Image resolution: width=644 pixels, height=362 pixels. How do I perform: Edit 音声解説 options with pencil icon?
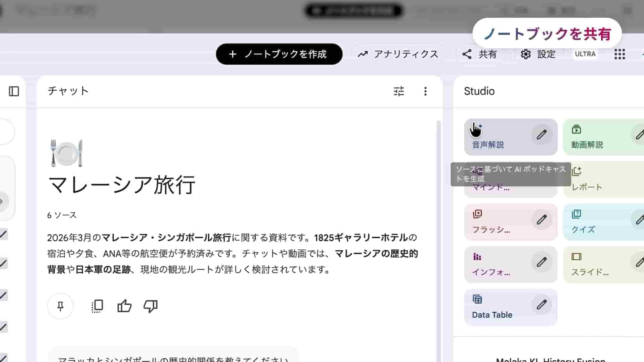[542, 135]
